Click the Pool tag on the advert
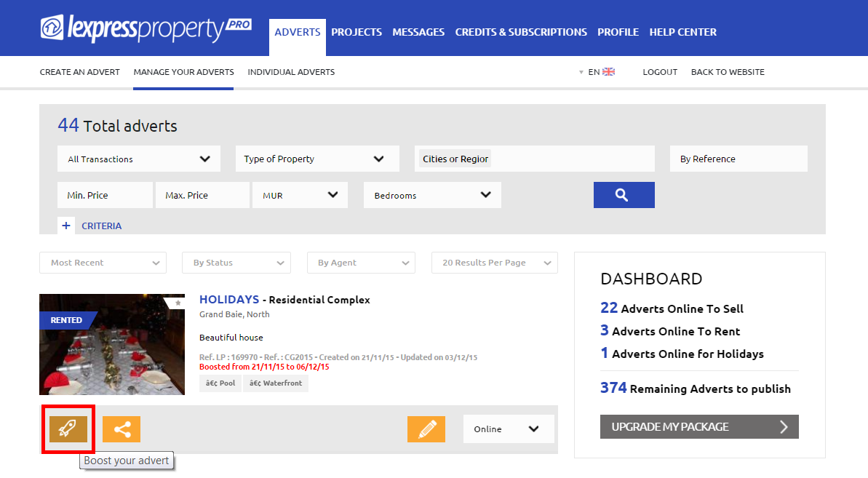This screenshot has width=868, height=478. pos(220,383)
